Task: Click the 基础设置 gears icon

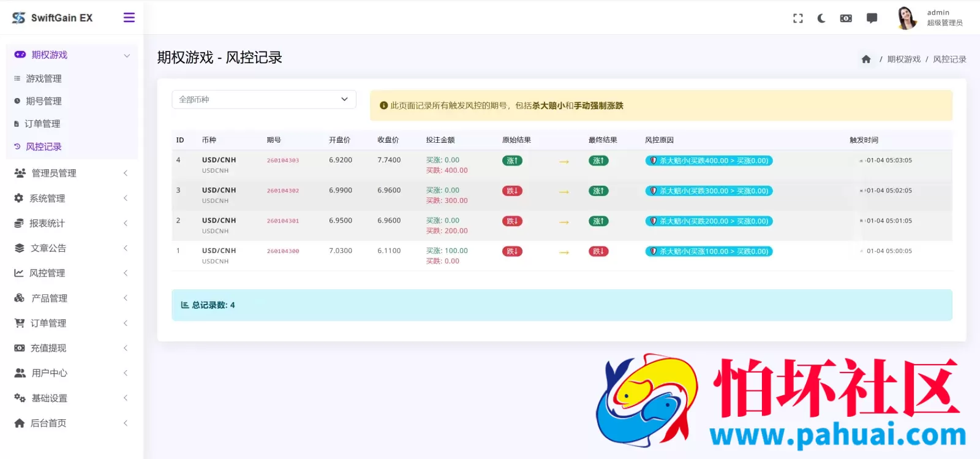Action: [20, 398]
